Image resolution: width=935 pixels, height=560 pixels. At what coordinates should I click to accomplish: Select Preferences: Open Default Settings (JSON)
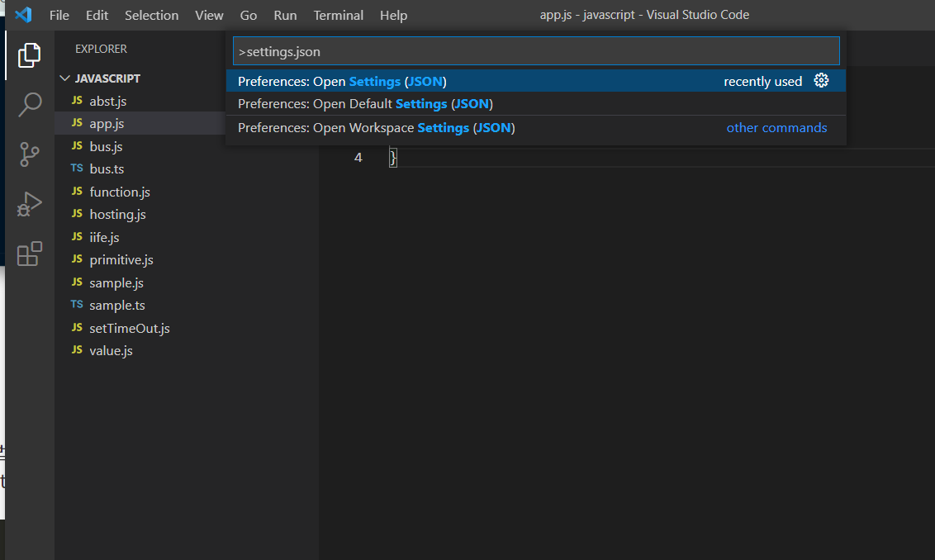point(535,104)
